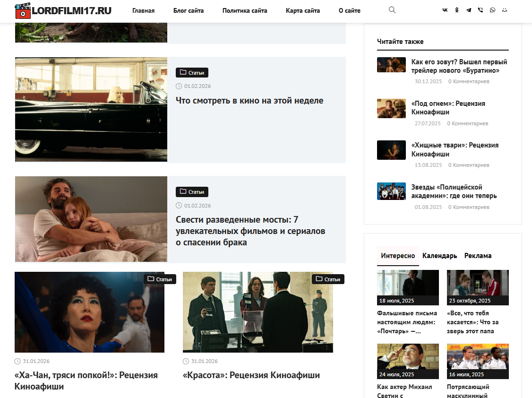Click the Красота office scene image
This screenshot has height=398, width=532.
click(x=258, y=312)
